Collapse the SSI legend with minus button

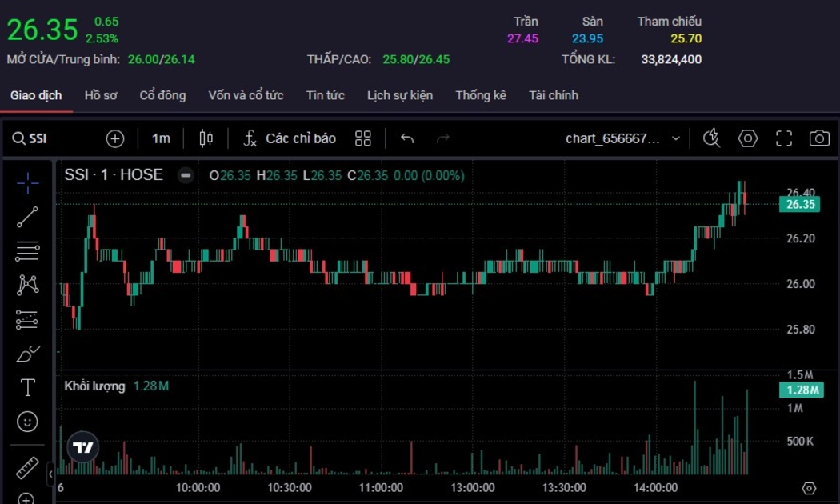pos(186,175)
